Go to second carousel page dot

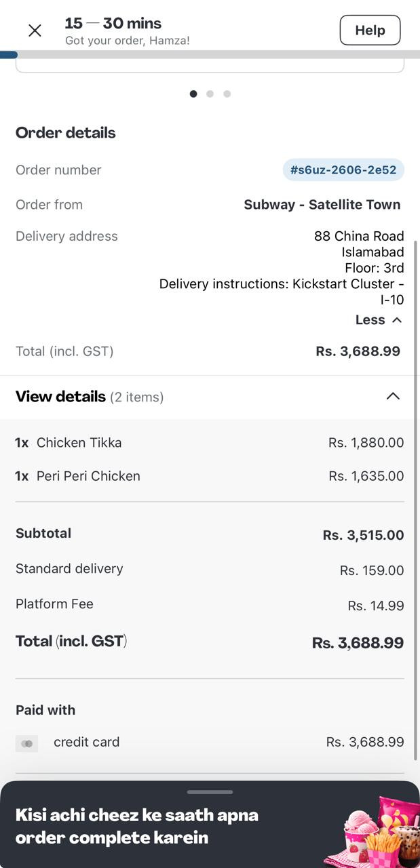click(x=210, y=94)
